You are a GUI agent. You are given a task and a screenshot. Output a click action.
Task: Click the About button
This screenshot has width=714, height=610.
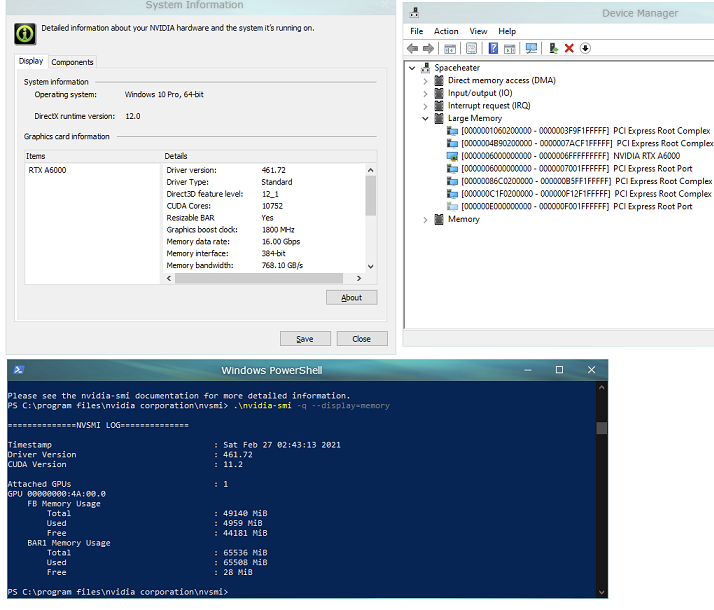352,298
